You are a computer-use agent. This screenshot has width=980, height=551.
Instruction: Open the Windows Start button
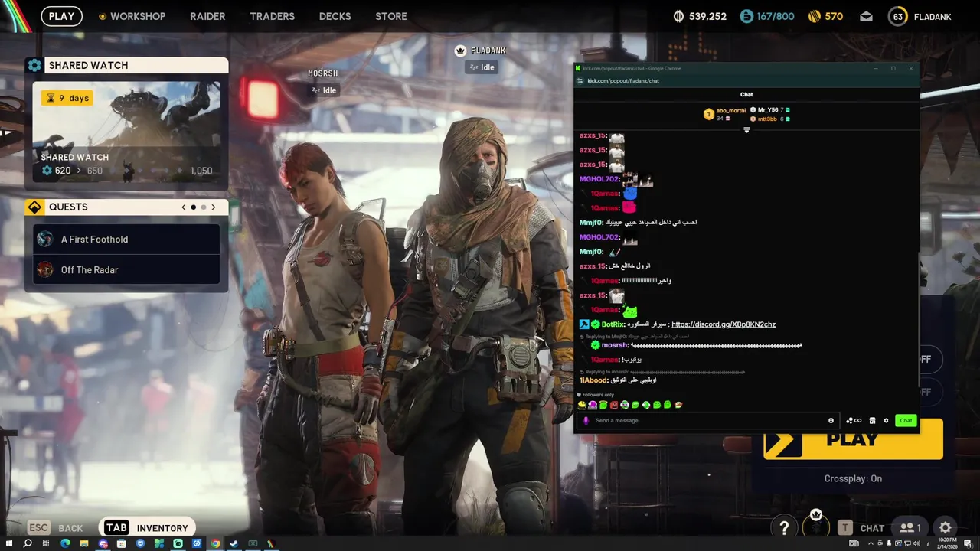tap(8, 543)
